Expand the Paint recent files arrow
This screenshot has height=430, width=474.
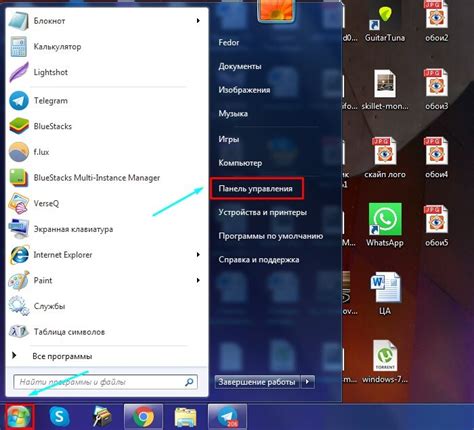click(198, 280)
